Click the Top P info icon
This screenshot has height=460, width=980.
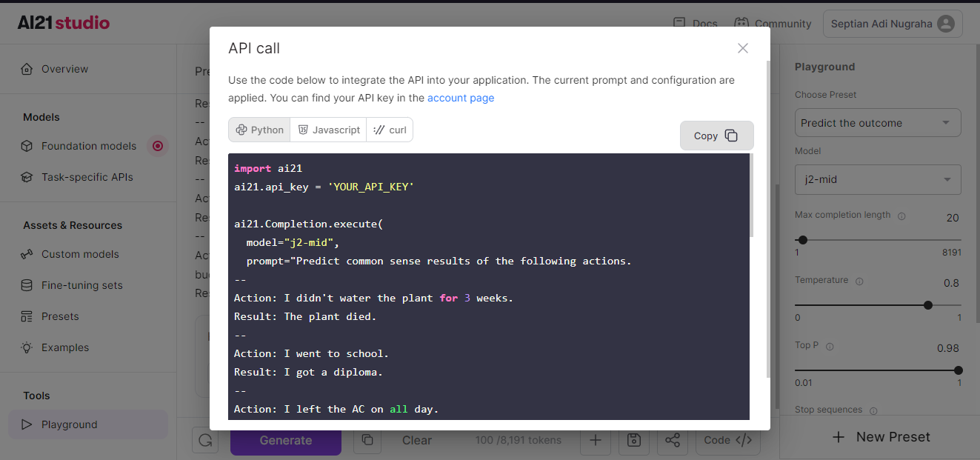point(830,347)
